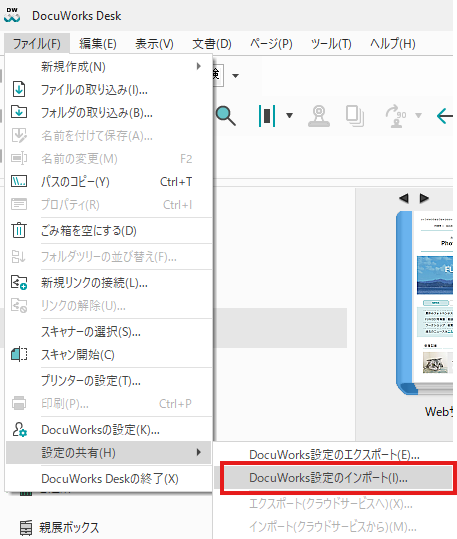This screenshot has width=457, height=539.
Task: Select the Web document thumbnail
Action: point(424,303)
